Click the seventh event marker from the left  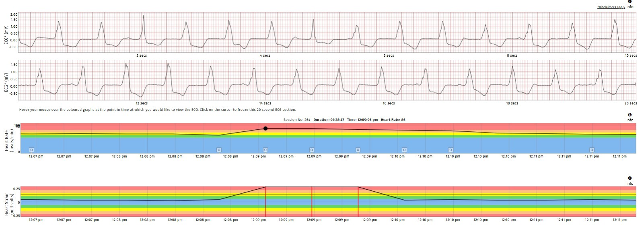tap(451, 150)
